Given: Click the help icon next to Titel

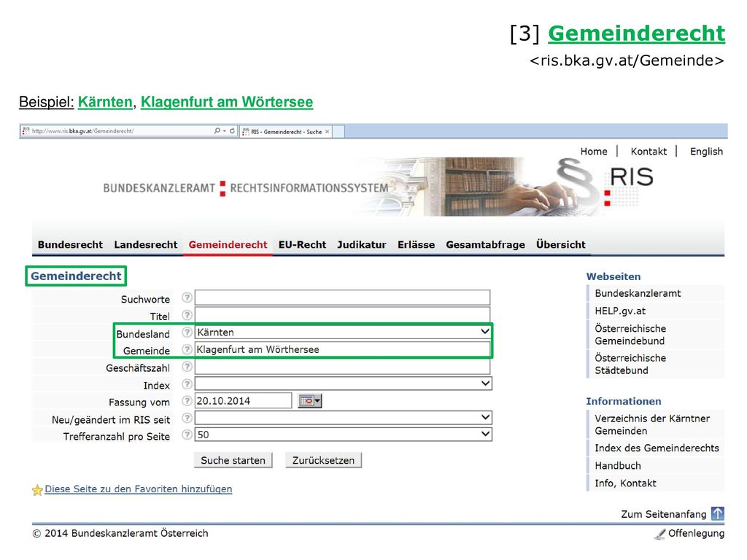Looking at the screenshot, I should tap(187, 315).
